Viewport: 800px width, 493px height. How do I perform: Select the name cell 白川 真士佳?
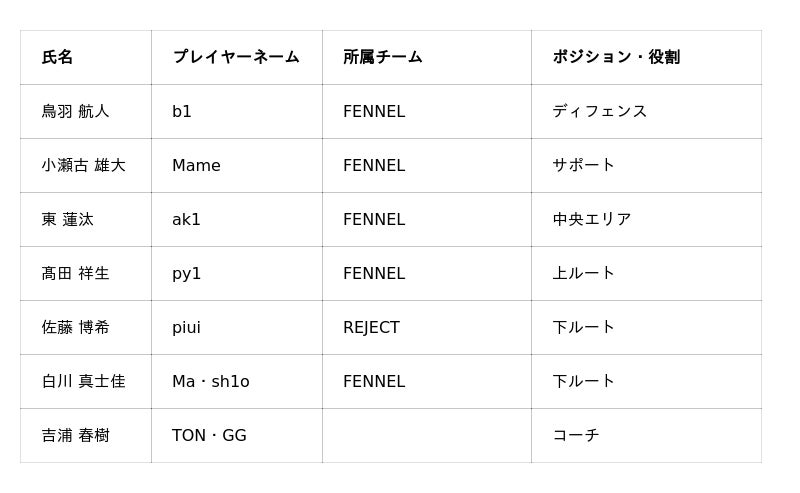pos(84,382)
